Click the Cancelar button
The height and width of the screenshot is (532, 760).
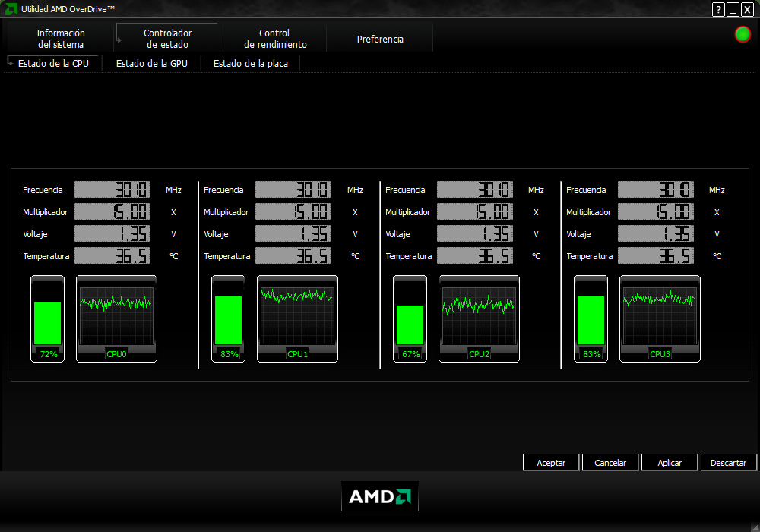click(x=610, y=463)
